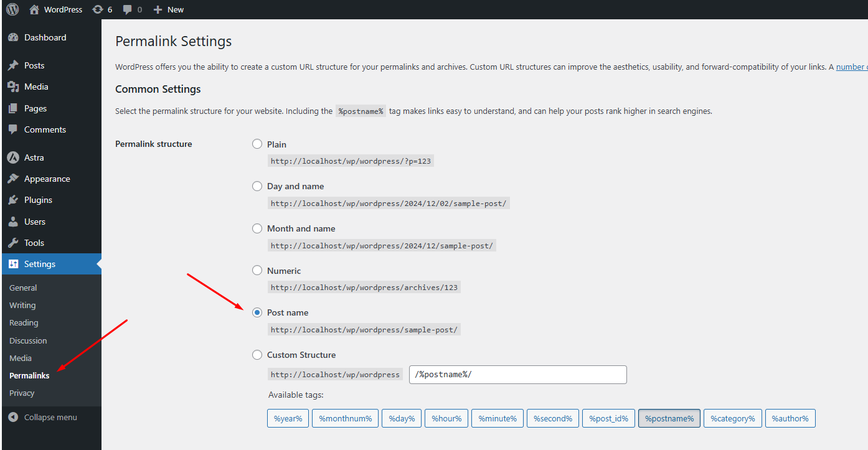Open the General settings submenu item
Image resolution: width=868 pixels, height=450 pixels.
tap(23, 288)
